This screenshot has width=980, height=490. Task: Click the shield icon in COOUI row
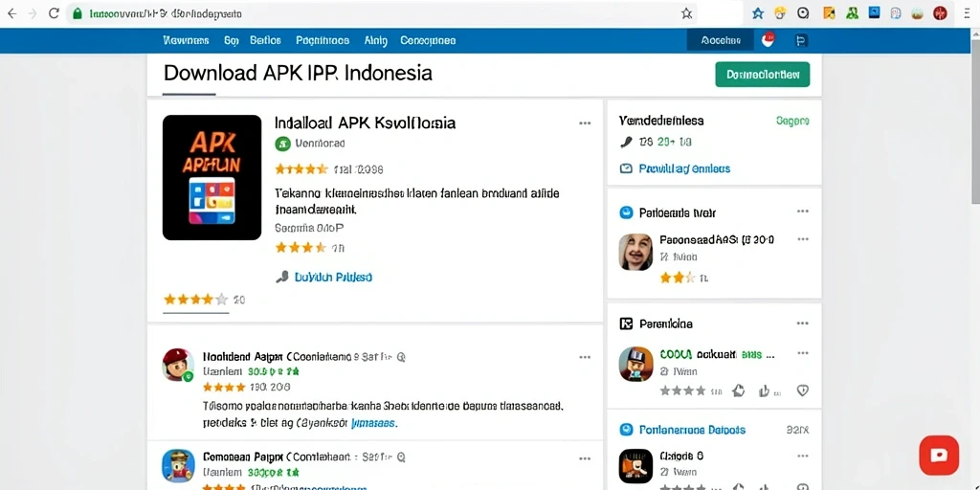tap(803, 390)
